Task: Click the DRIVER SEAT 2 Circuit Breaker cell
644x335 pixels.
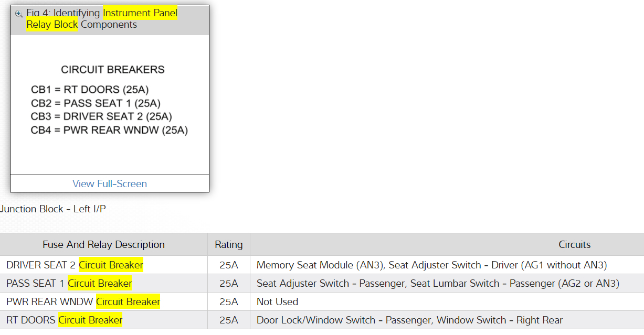Action: [x=75, y=265]
